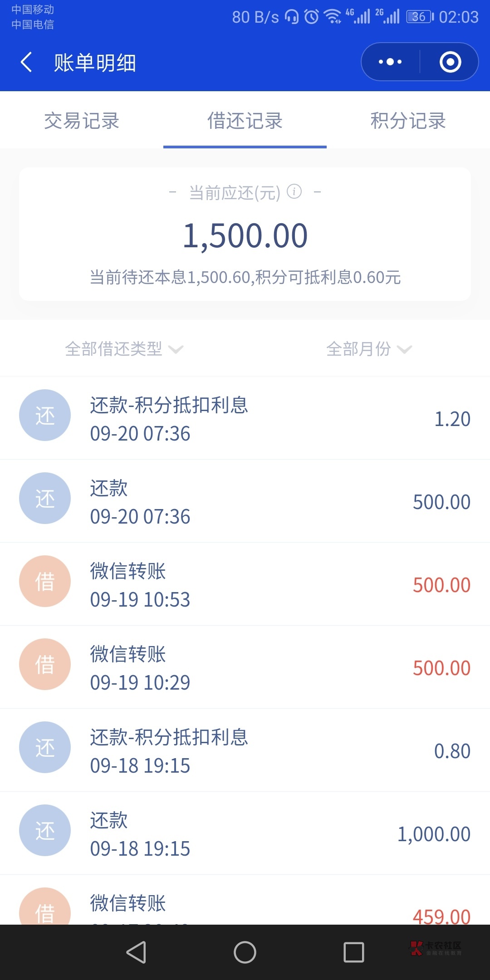Tap 还 icon for 1,000.00 repayment
The height and width of the screenshot is (980, 490).
(44, 830)
